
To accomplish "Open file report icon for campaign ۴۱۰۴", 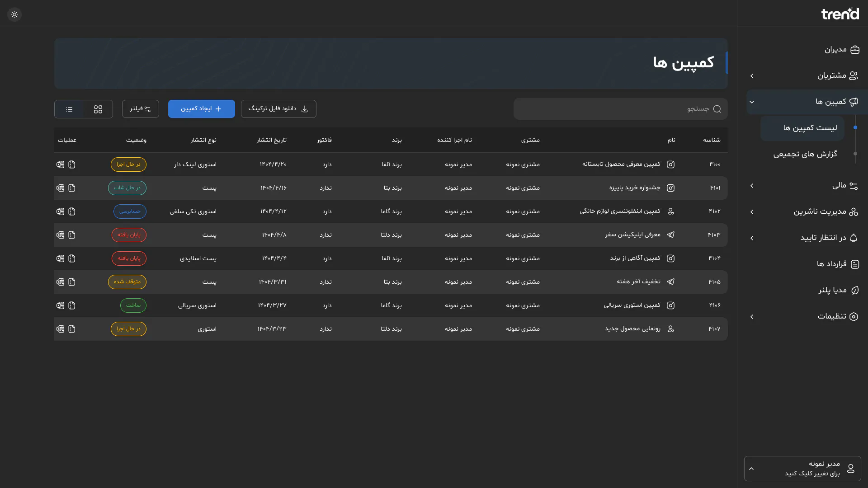I will click(72, 258).
